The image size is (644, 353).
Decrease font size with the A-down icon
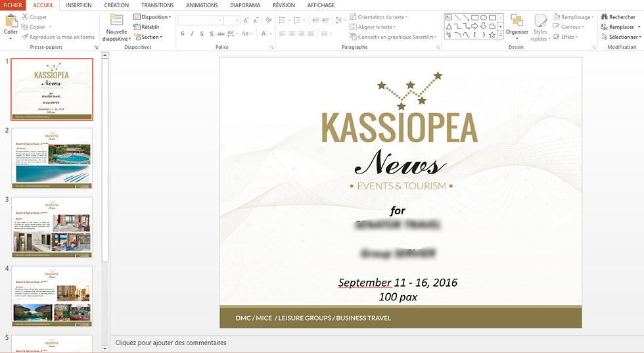point(256,20)
